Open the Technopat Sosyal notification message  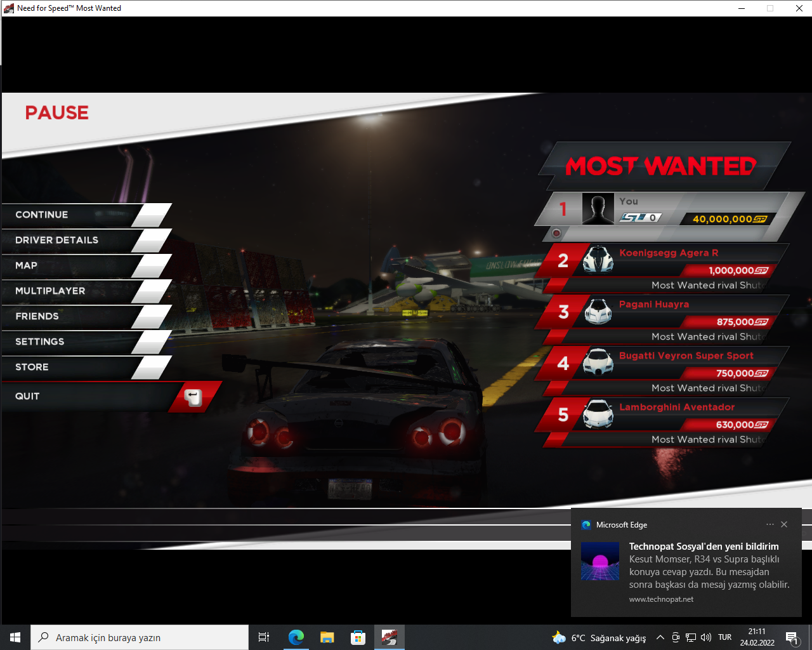[709, 566]
